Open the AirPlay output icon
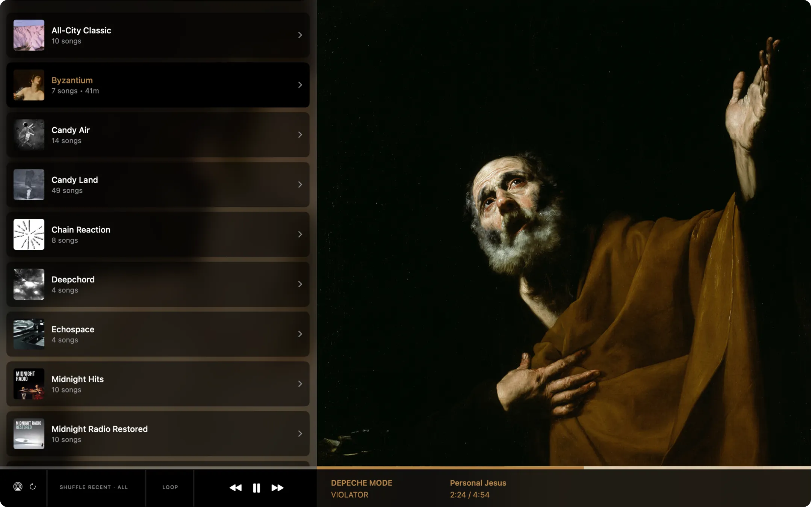 [18, 487]
